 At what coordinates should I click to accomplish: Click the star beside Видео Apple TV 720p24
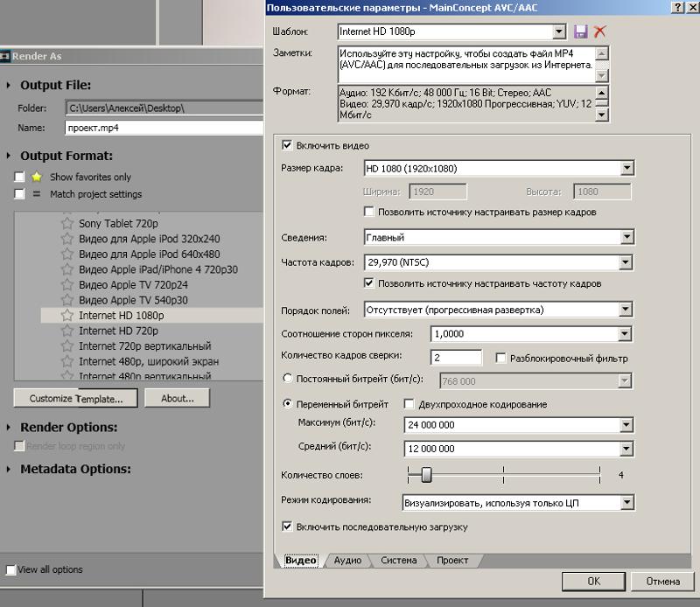pos(66,285)
